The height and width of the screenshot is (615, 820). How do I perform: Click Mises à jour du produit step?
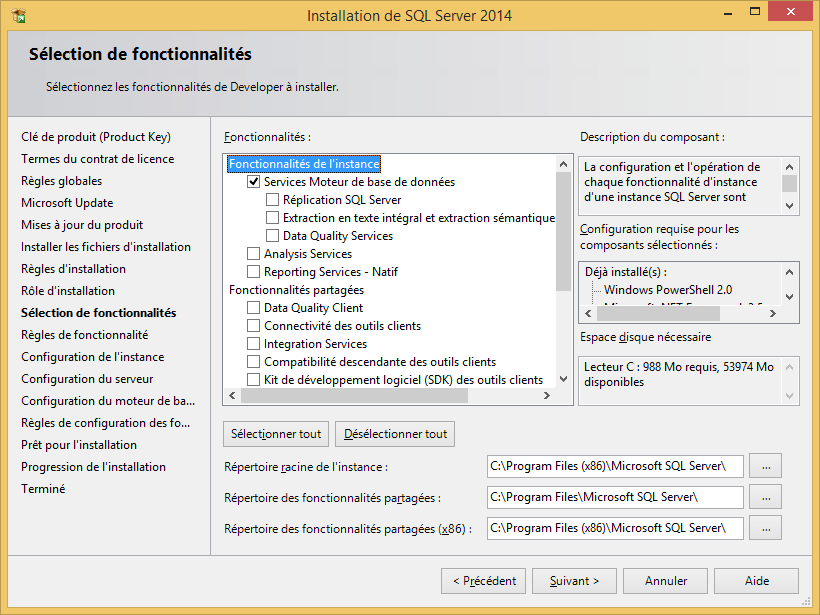click(x=82, y=225)
